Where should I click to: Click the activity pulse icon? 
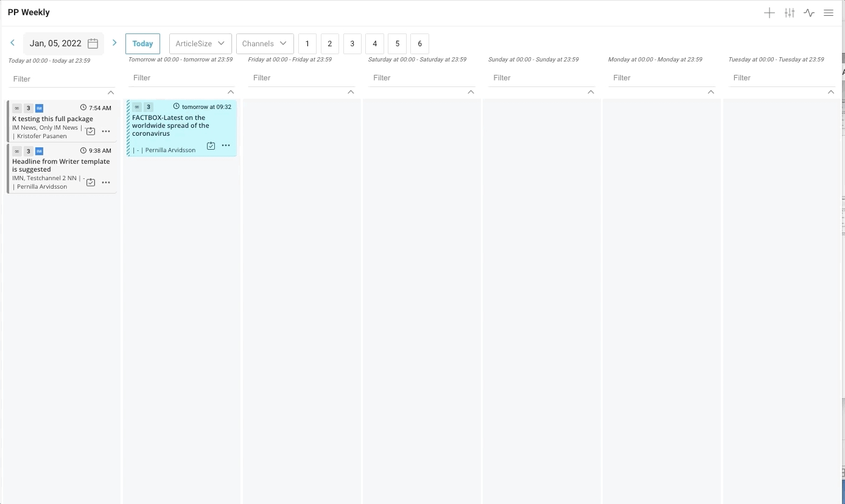(x=808, y=13)
